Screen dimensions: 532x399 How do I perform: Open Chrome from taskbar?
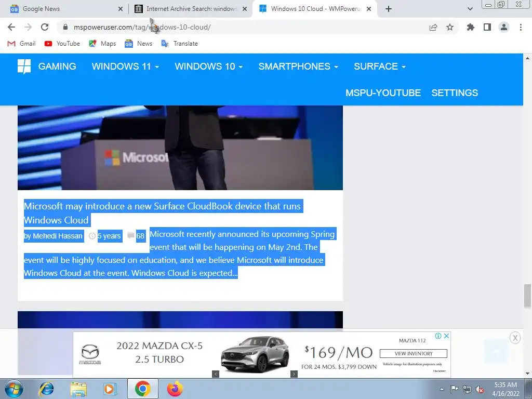[143, 389]
